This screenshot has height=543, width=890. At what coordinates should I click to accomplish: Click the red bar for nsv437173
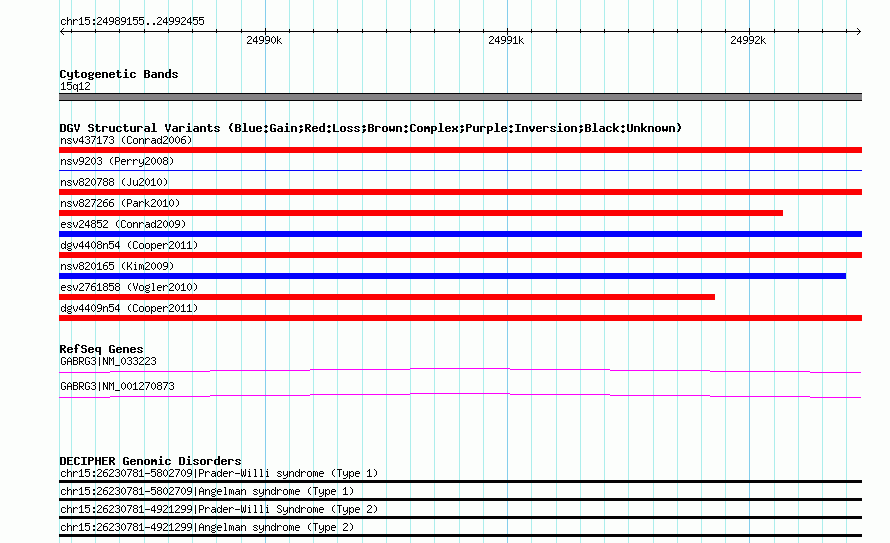point(460,150)
